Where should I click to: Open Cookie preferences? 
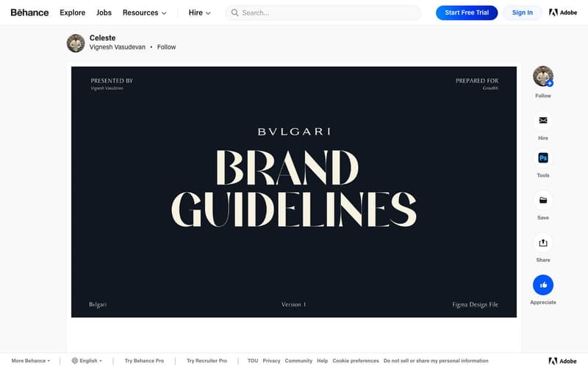(356, 361)
